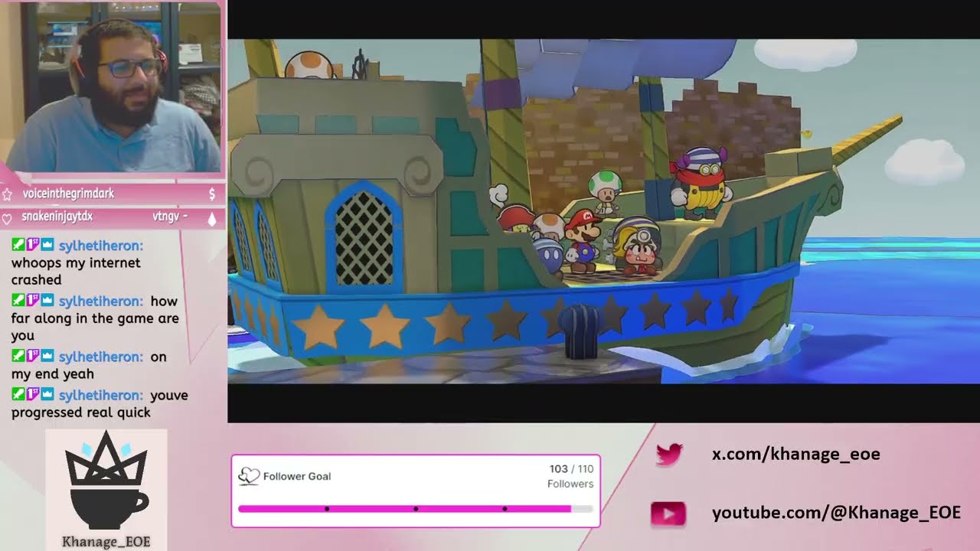Click blue crown badge on 'on my end yeah' message
The width and height of the screenshot is (980, 551).
(47, 357)
